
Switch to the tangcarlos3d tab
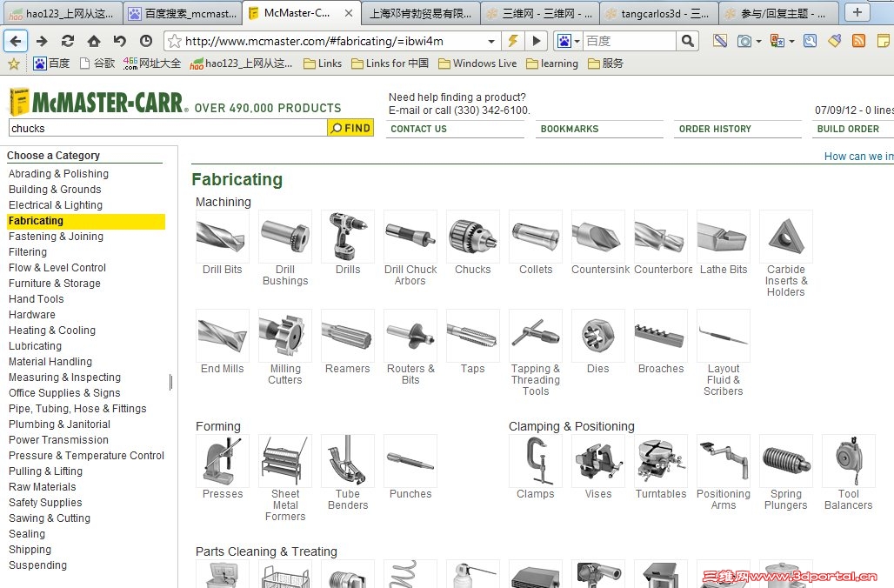(657, 13)
